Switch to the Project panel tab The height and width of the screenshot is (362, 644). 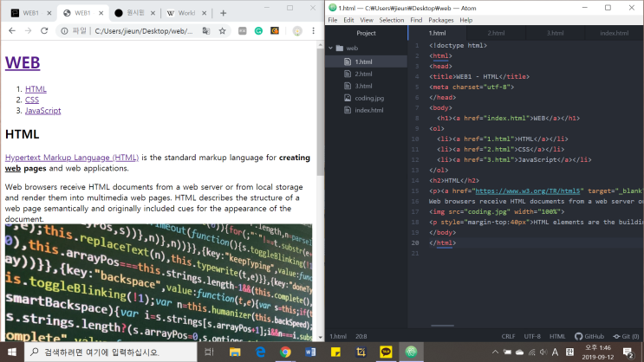366,33
